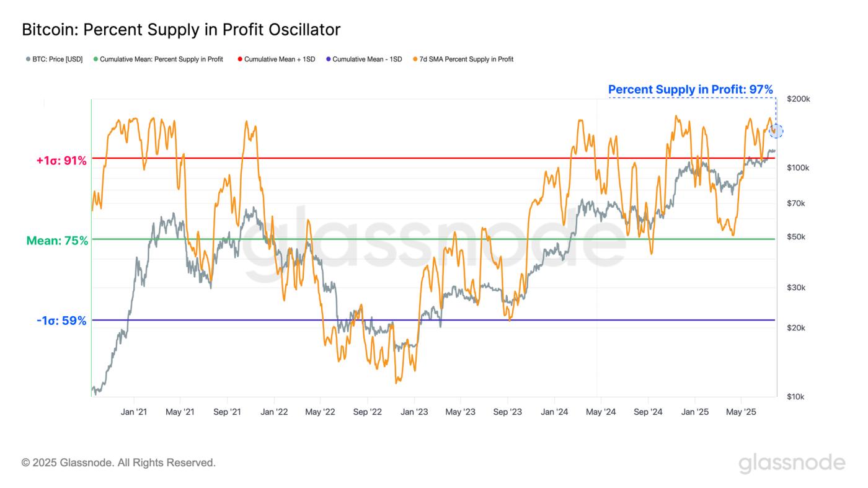This screenshot has width=868, height=488.
Task: Click the Jan '23 timeline tick label
Action: 414,412
